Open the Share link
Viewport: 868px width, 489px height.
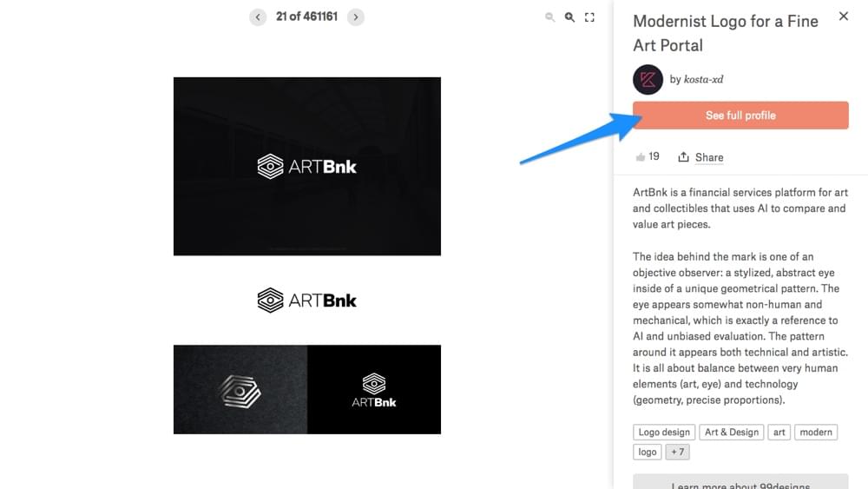pos(709,157)
